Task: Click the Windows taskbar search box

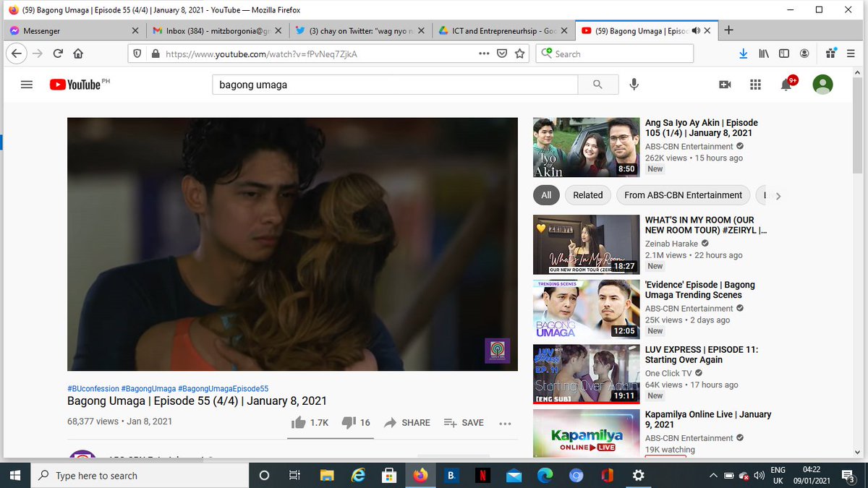Action: [x=139, y=475]
